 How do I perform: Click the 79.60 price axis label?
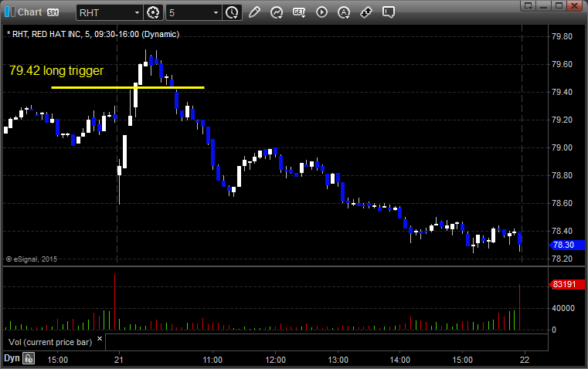click(x=563, y=64)
